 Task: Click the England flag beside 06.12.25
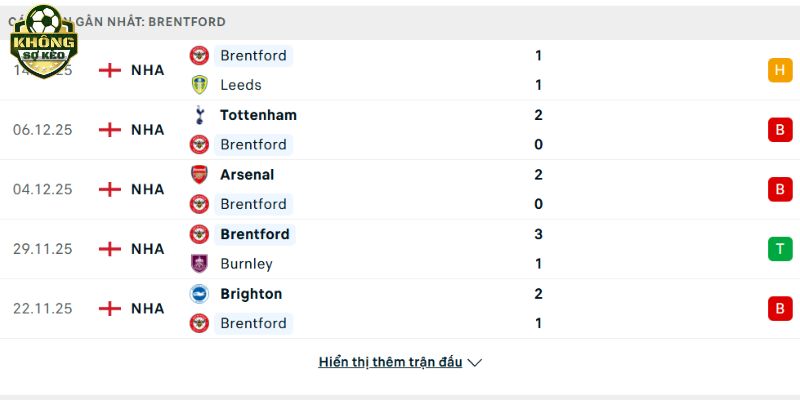tap(110, 130)
